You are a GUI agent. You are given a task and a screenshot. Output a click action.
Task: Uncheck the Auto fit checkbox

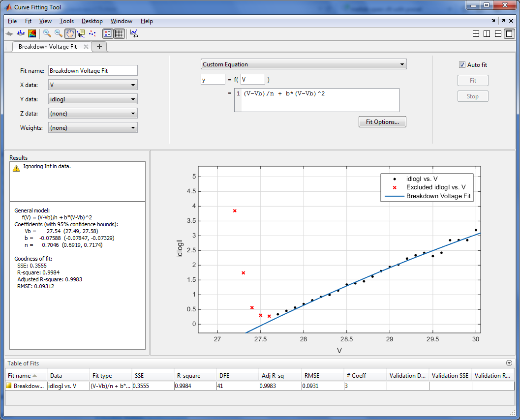pos(462,65)
